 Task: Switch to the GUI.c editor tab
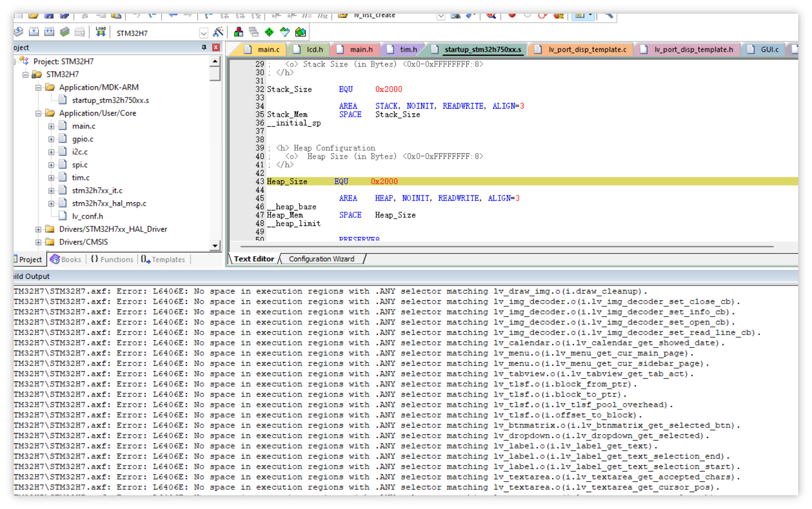click(x=765, y=49)
